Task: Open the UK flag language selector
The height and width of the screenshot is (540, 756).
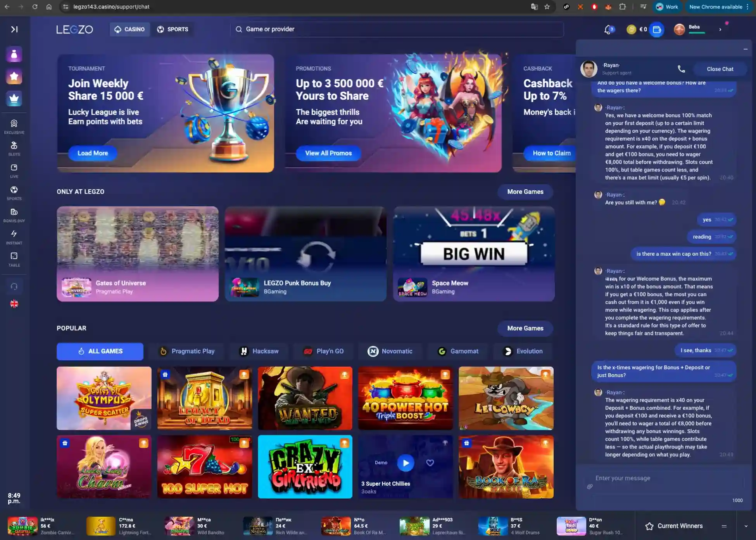Action: tap(14, 304)
